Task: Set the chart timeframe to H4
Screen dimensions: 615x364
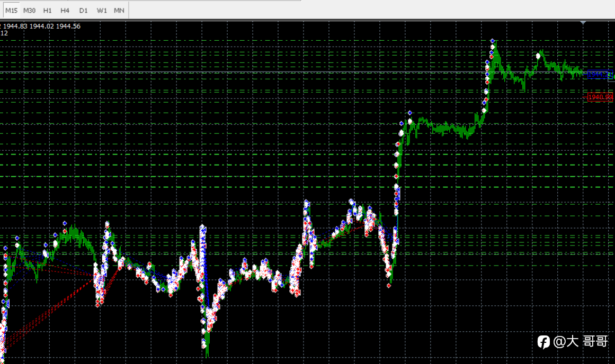Action: (x=65, y=11)
